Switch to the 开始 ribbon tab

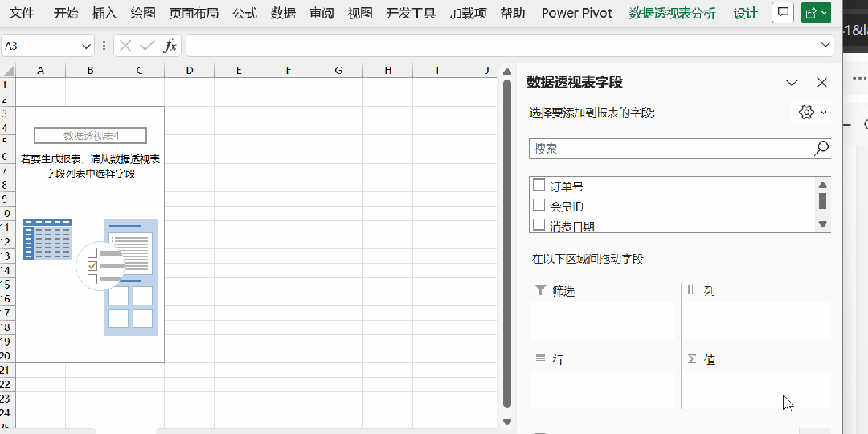[x=66, y=14]
